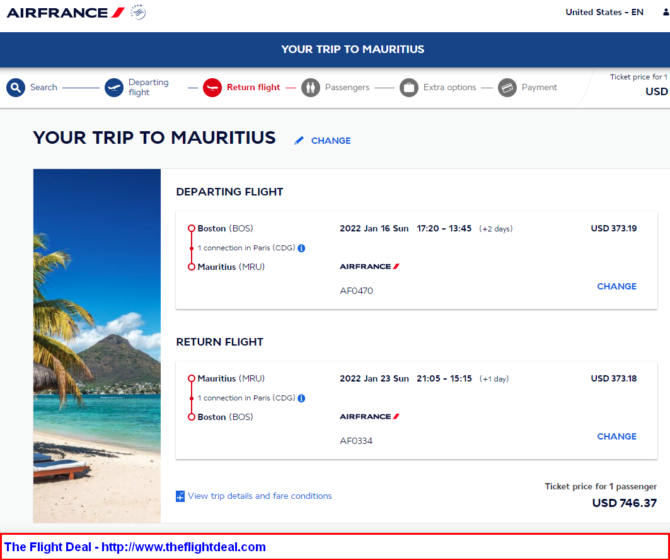The width and height of the screenshot is (670, 560).
Task: Select the Search step magnifier icon
Action: click(15, 88)
